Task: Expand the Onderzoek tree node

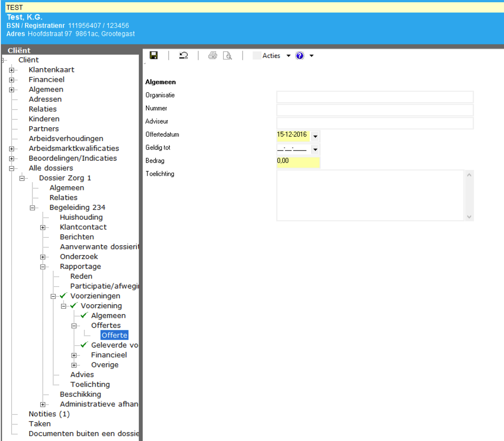Action: coord(43,257)
